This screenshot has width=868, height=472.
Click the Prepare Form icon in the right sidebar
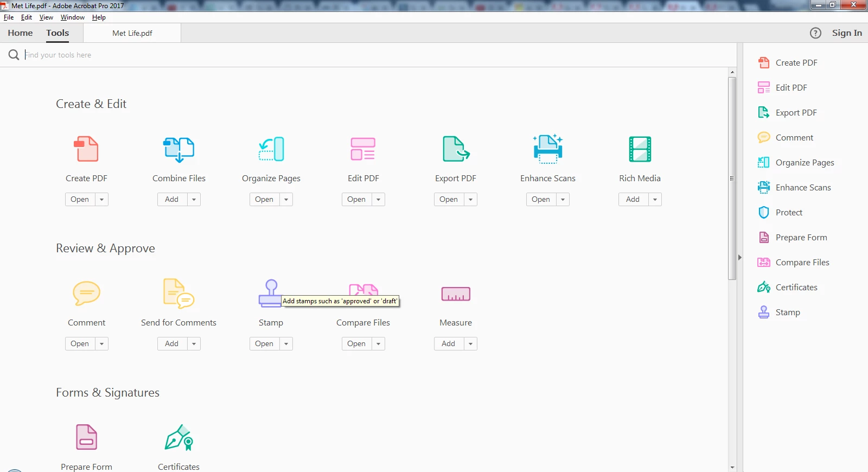tap(764, 237)
